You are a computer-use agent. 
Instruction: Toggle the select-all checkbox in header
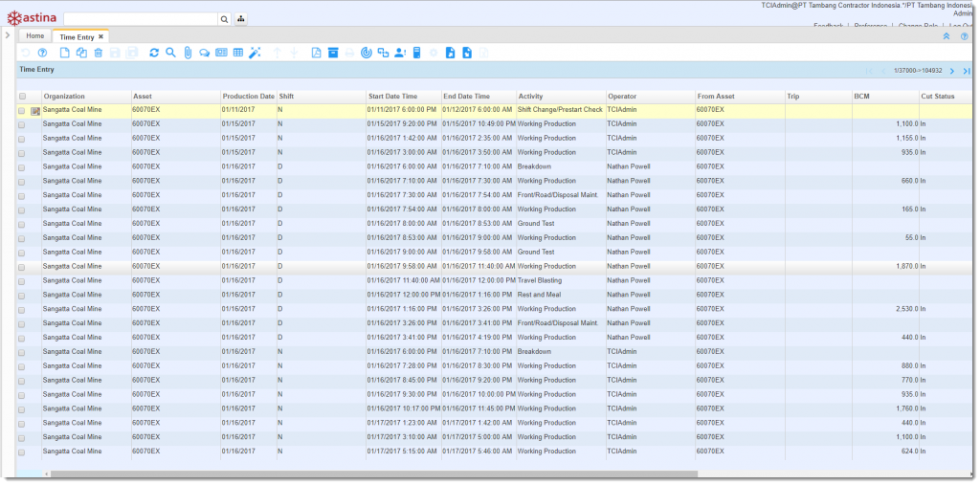click(x=22, y=97)
